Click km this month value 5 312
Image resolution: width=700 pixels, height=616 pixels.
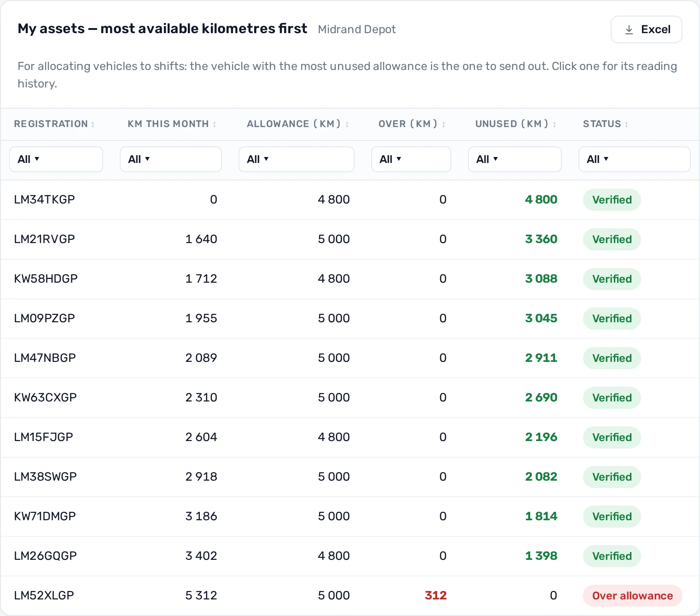(x=201, y=595)
